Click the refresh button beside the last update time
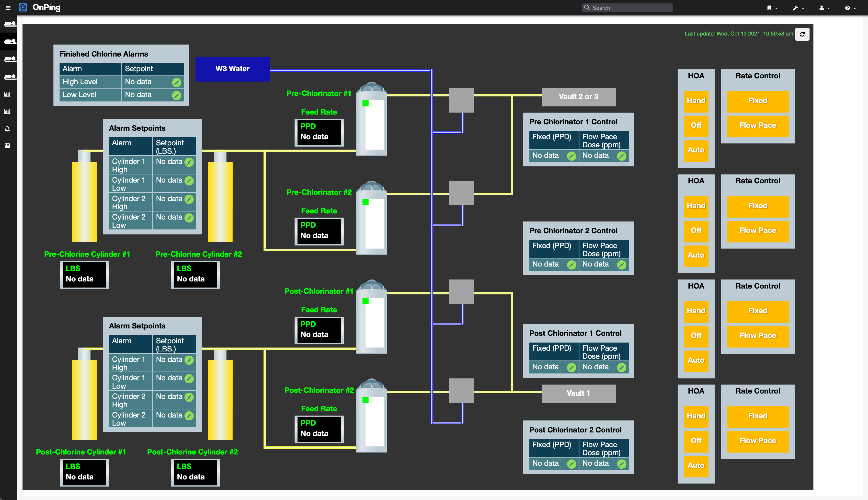 point(802,34)
